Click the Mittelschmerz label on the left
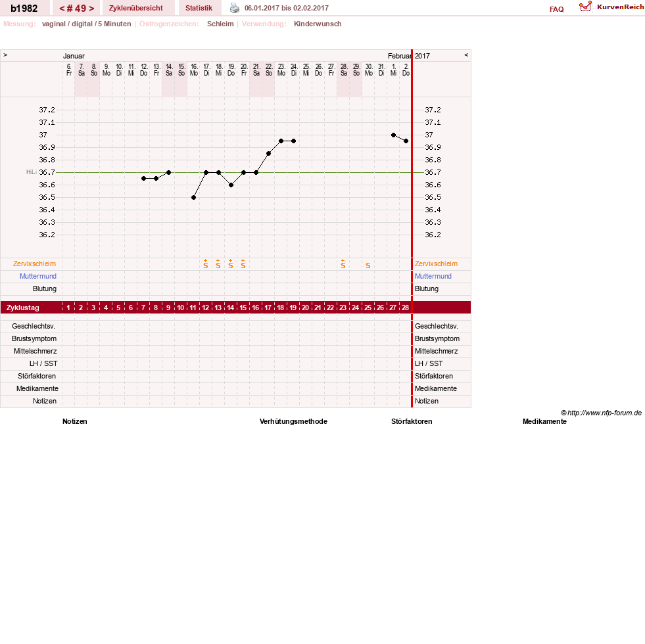The height and width of the screenshot is (644, 645). point(36,351)
